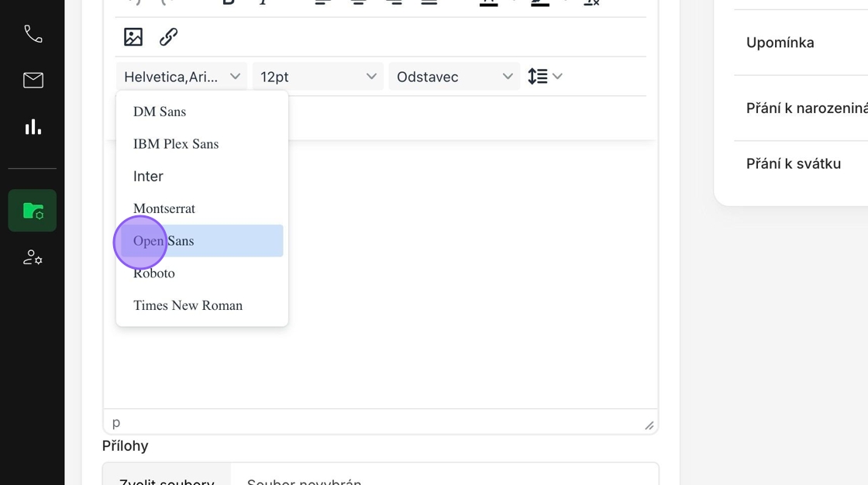Click the 'Soubor nevybrán' file status text

coord(304,480)
